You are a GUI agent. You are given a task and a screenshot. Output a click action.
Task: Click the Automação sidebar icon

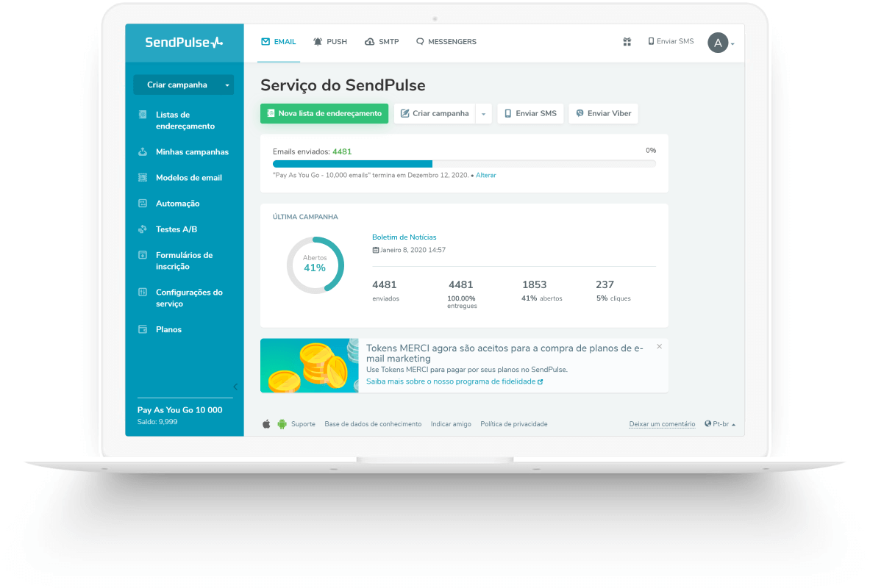143,203
